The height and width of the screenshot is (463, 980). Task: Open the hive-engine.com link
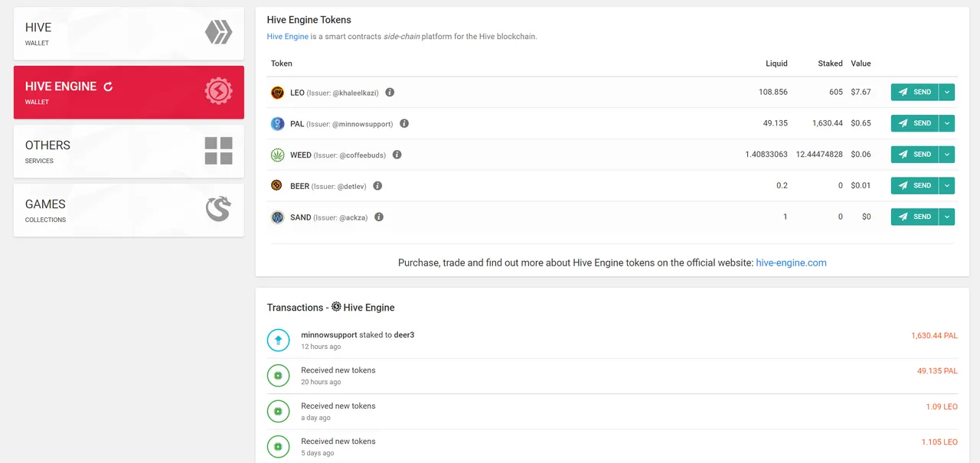pyautogui.click(x=791, y=262)
